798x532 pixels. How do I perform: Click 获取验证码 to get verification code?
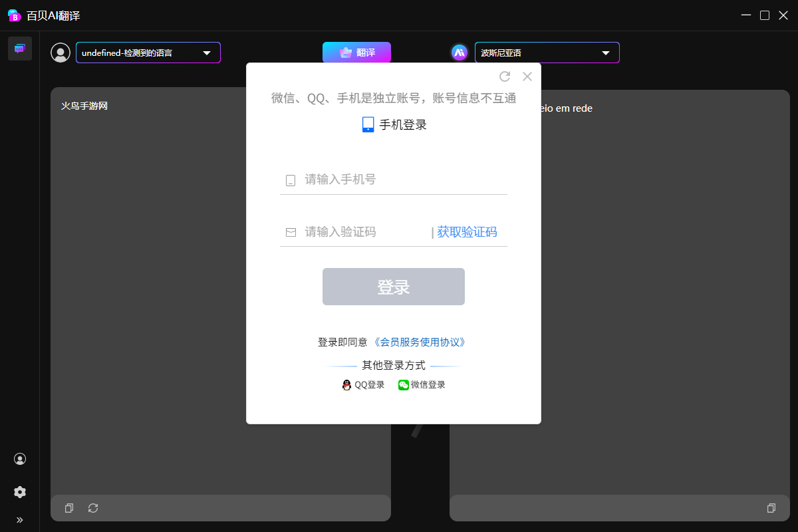[467, 232]
